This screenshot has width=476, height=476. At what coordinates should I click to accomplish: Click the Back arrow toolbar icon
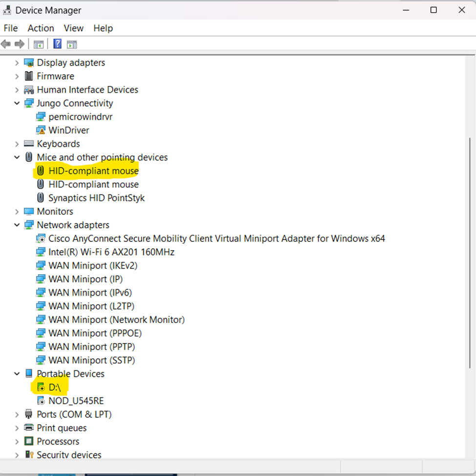pos(6,44)
